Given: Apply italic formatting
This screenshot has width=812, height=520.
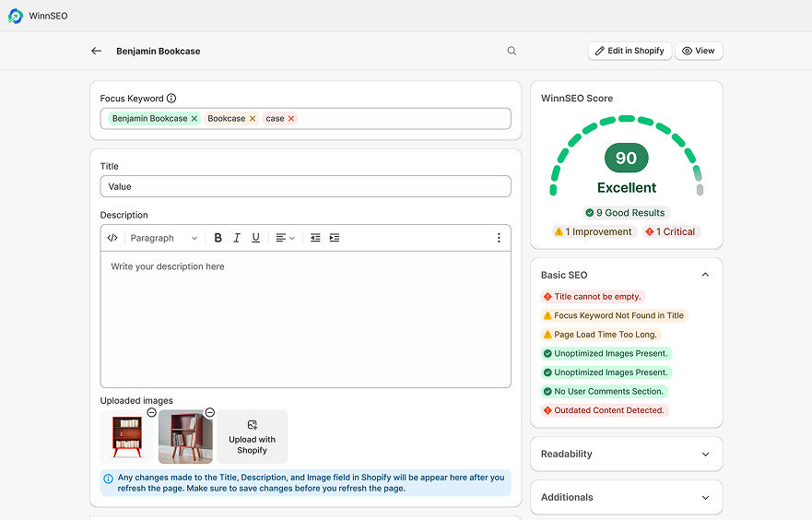Looking at the screenshot, I should 237,238.
